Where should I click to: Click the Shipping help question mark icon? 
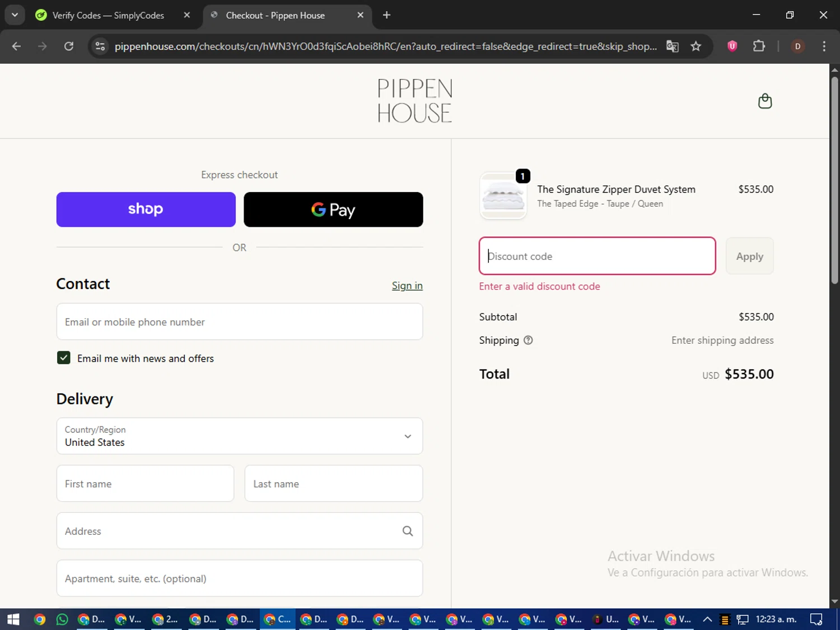point(528,340)
